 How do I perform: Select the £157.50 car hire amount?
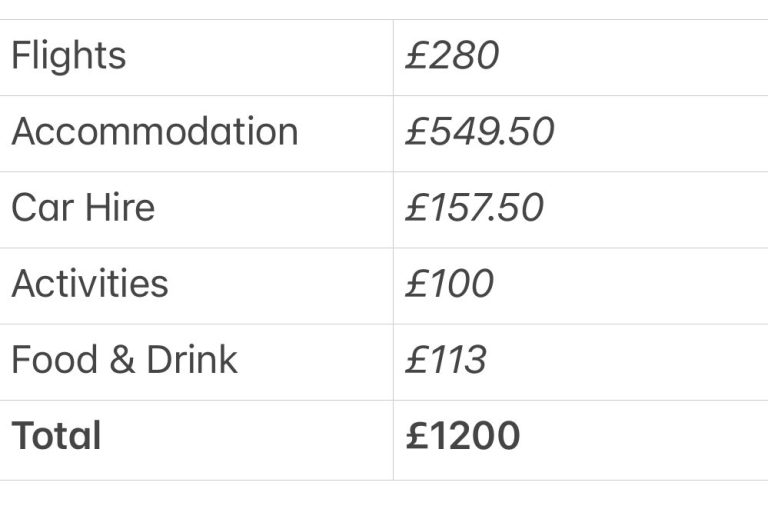point(474,207)
